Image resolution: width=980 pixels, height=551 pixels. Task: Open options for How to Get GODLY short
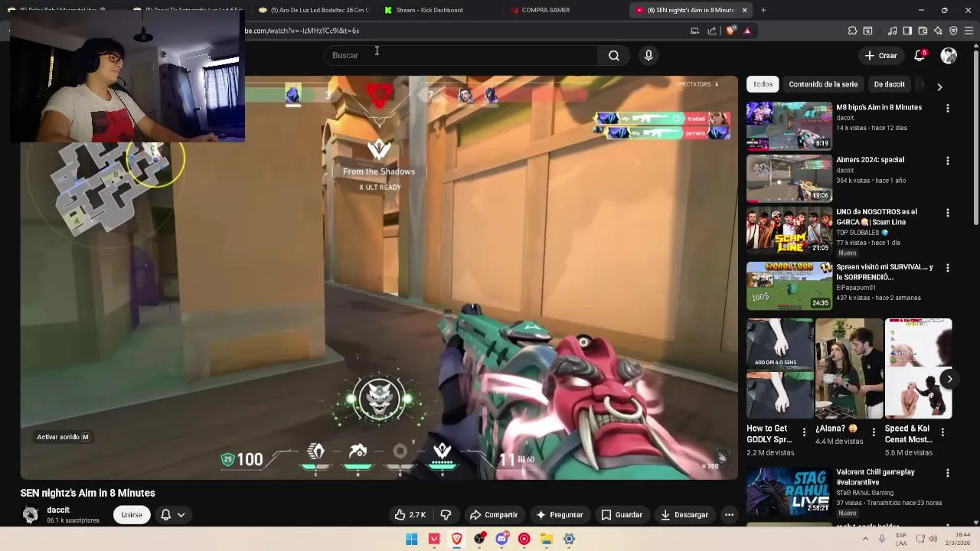coord(804,432)
